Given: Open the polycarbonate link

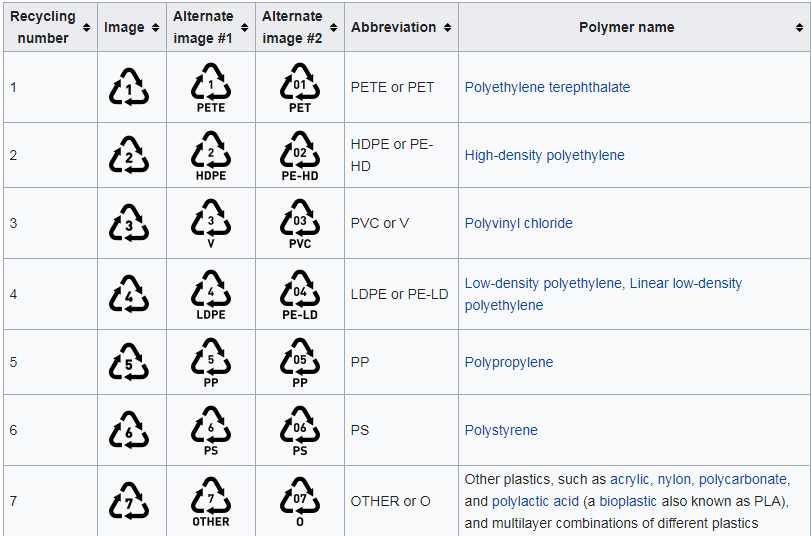Looking at the screenshot, I should click(x=743, y=479).
